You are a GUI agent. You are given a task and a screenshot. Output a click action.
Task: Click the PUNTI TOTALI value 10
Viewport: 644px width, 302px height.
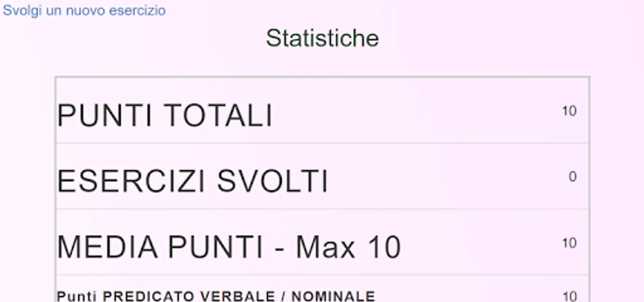pyautogui.click(x=569, y=111)
